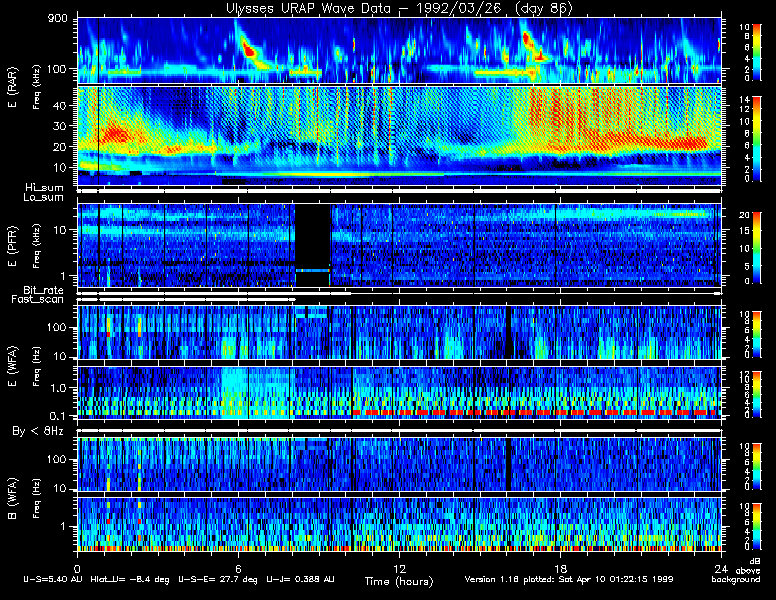Click the "12" hour tick on time axis
The width and height of the screenshot is (776, 600).
(x=399, y=568)
